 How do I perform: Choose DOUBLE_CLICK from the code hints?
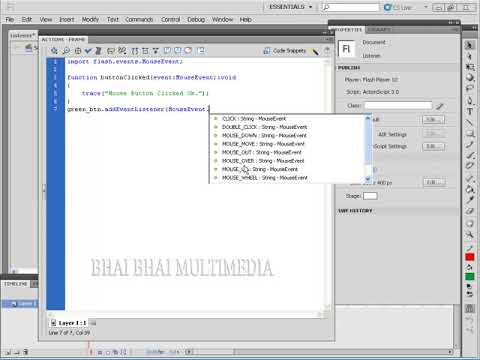(x=288, y=127)
